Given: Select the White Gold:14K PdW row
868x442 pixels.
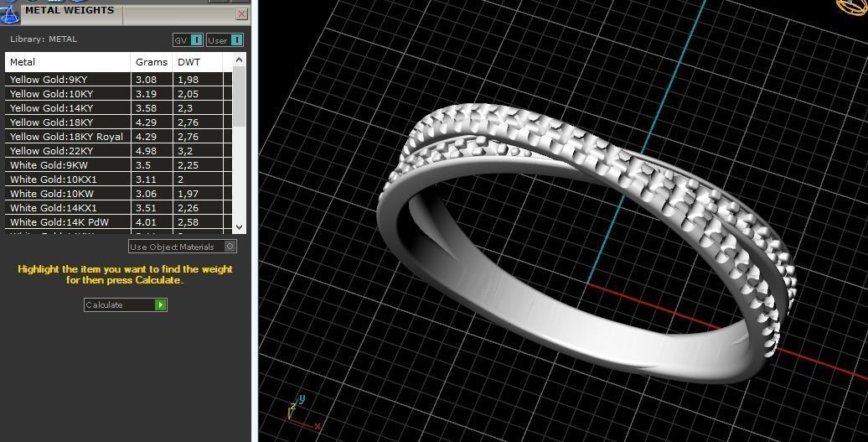Looking at the screenshot, I should click(118, 222).
